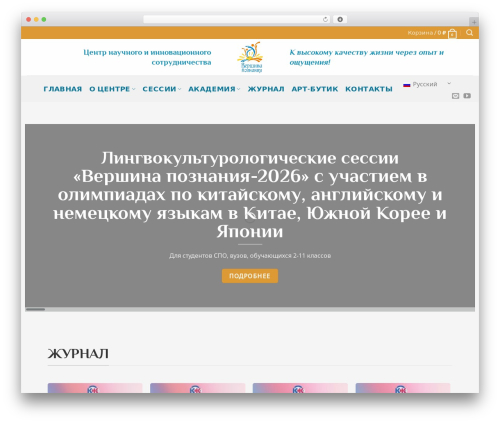Click the subtitle Для студентов СПО, вузов
The image size is (500, 423).
(250, 256)
